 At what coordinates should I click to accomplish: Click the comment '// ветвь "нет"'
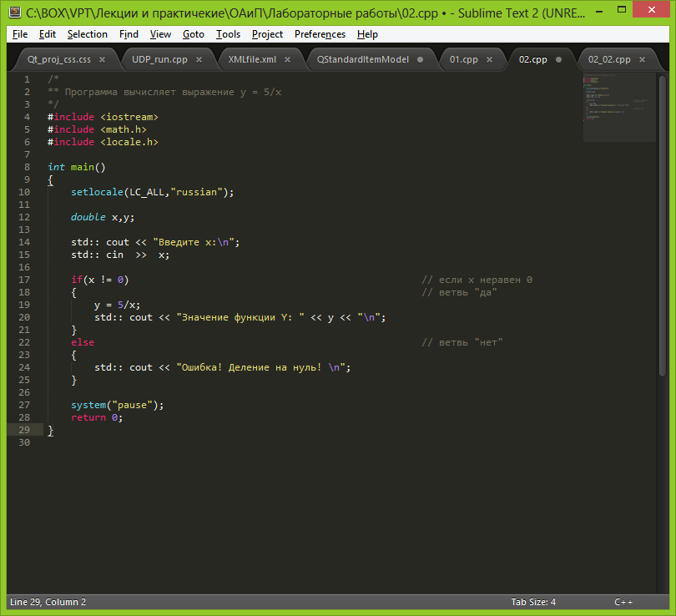click(x=462, y=342)
